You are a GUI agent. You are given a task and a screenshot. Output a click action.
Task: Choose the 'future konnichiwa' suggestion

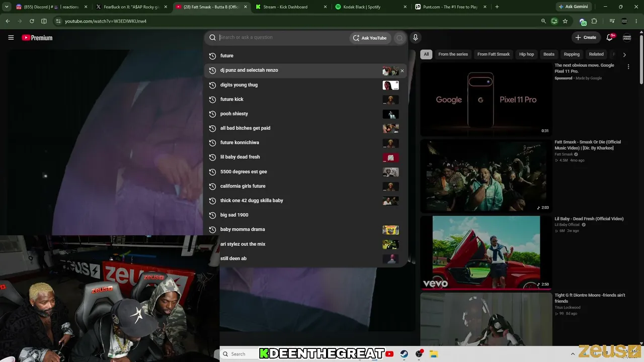pos(305,143)
